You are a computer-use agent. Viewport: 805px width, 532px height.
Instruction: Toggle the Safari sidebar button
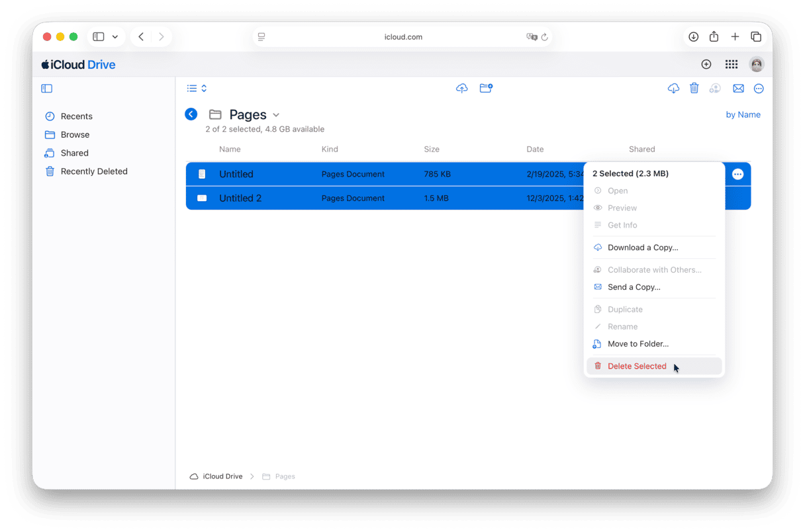99,37
